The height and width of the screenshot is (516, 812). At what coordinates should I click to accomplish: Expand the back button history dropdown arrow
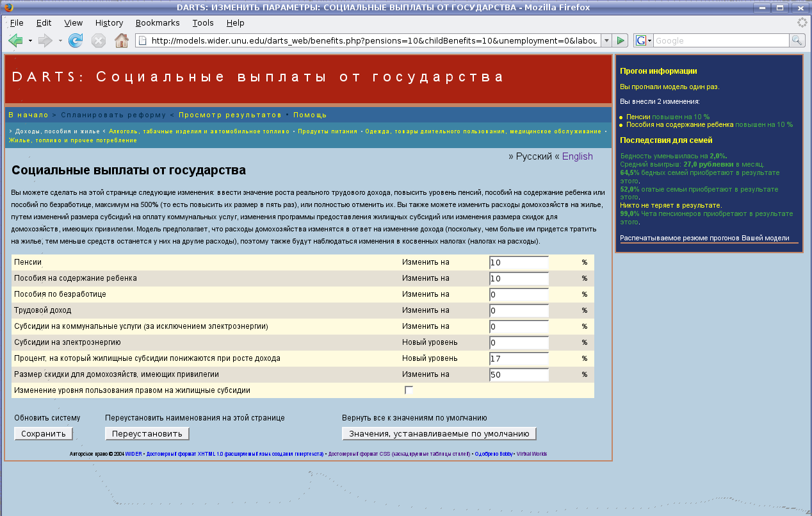pyautogui.click(x=30, y=40)
